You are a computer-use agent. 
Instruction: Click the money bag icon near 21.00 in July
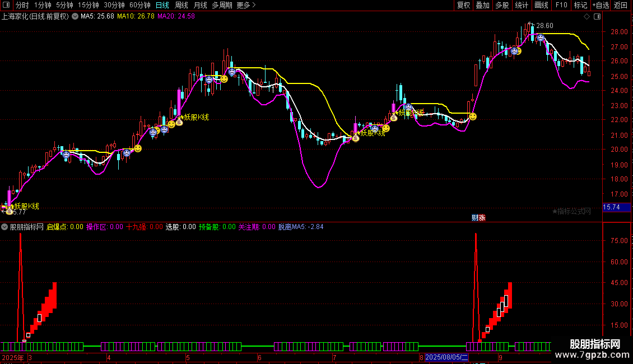[x=355, y=138]
